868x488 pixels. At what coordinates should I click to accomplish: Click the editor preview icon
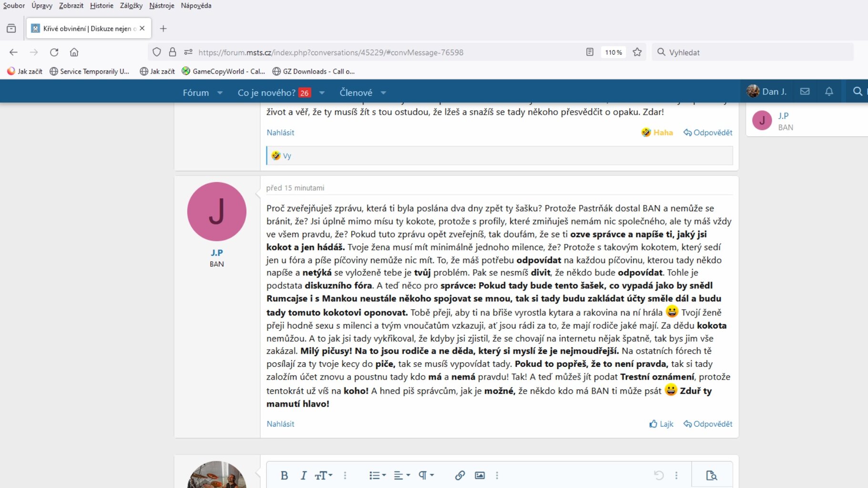(711, 475)
